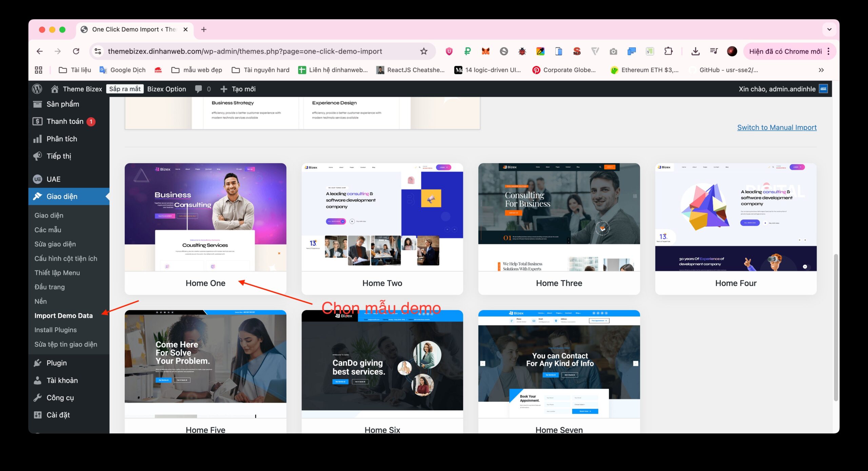Image resolution: width=868 pixels, height=471 pixels.
Task: Expand the tab search dropdown arrow
Action: coord(829,30)
